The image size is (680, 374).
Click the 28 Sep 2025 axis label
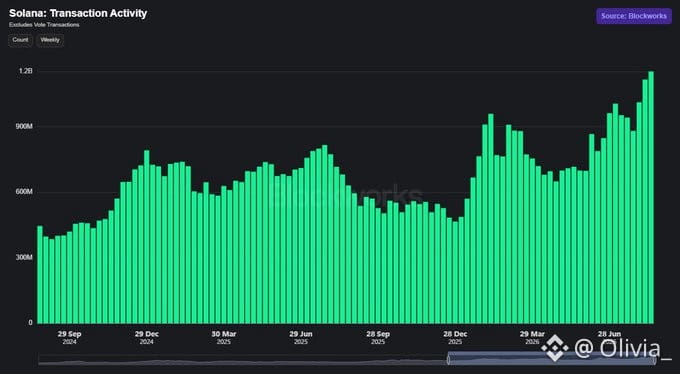378,338
